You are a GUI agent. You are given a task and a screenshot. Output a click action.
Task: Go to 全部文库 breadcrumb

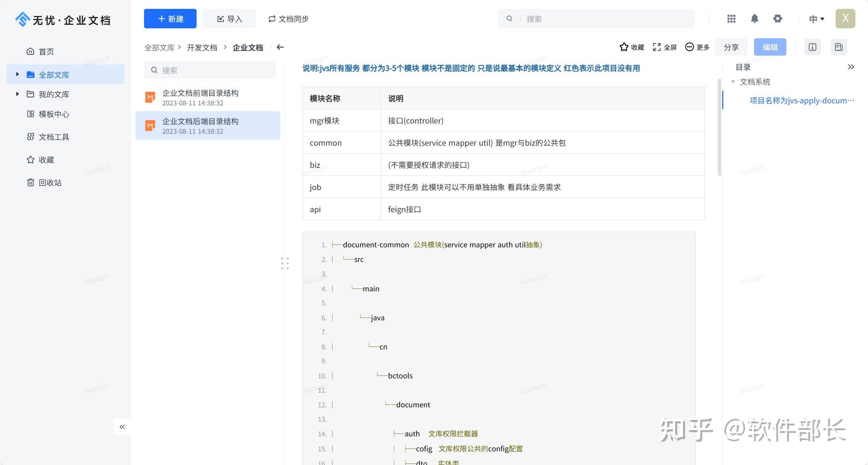[x=159, y=47]
